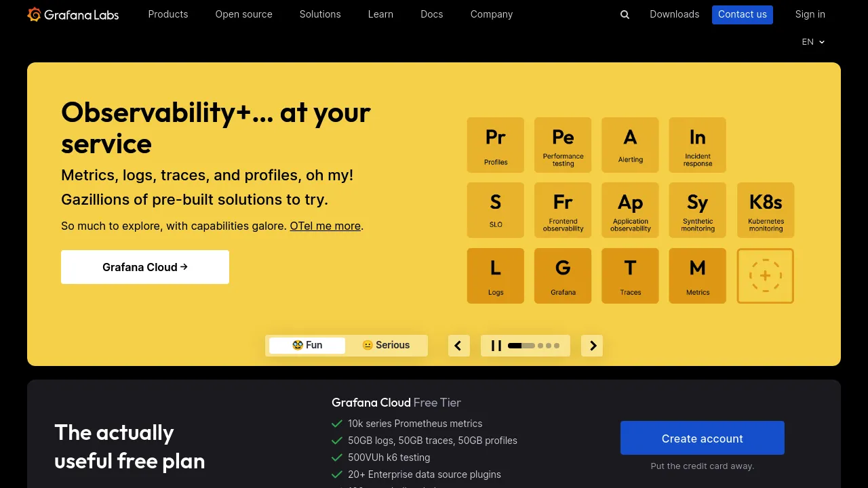This screenshot has height=488, width=868.
Task: Open the Docs menu item
Action: tap(432, 14)
